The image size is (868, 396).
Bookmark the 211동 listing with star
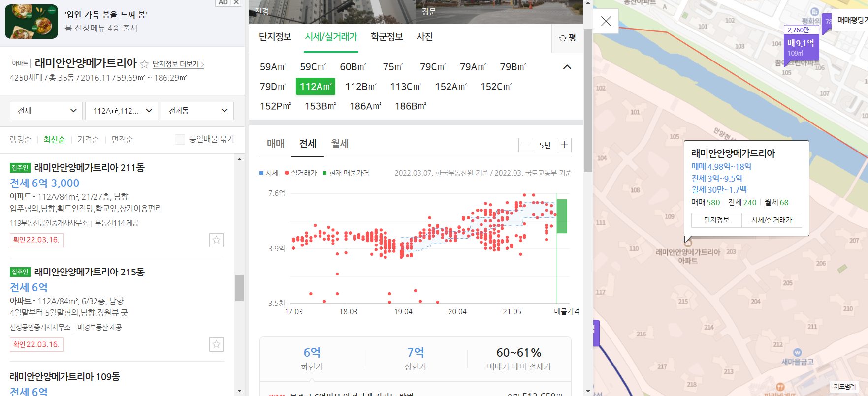click(x=216, y=240)
